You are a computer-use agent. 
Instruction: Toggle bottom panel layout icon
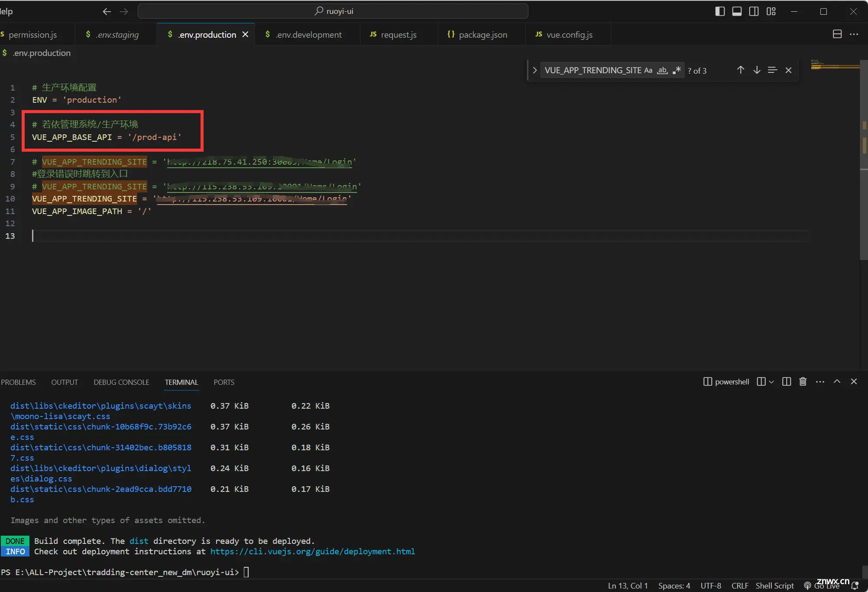click(x=737, y=11)
